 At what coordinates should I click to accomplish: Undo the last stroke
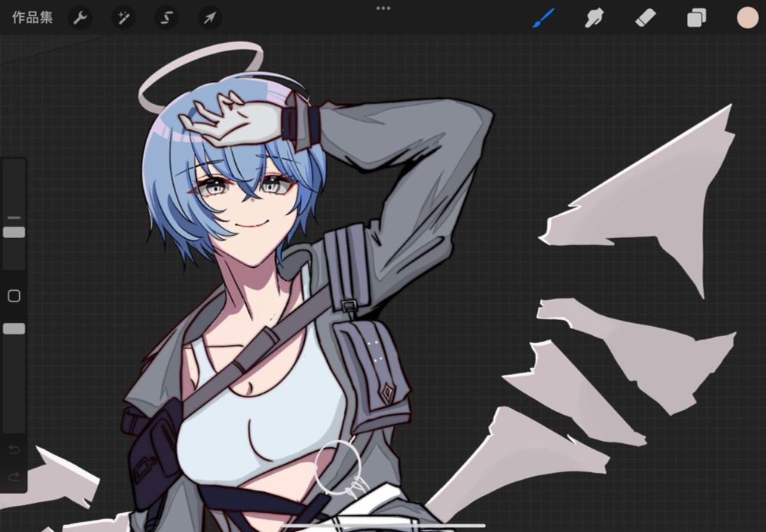(14, 449)
